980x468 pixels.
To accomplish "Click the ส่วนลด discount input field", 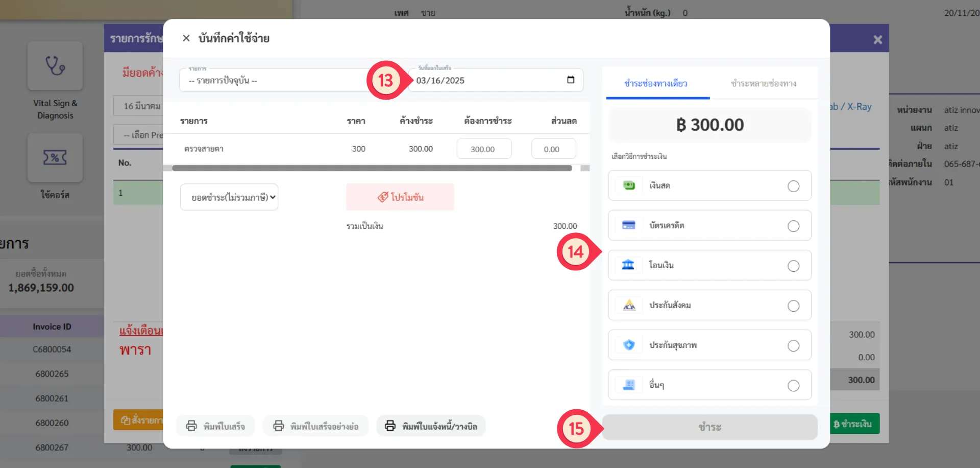I will tap(553, 149).
